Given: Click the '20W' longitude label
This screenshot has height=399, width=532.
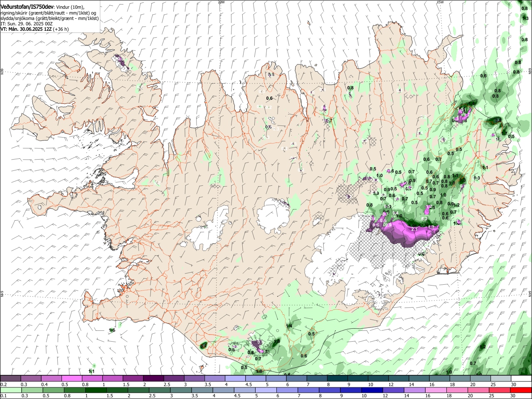Looking at the screenshot, I should [x=221, y=2].
